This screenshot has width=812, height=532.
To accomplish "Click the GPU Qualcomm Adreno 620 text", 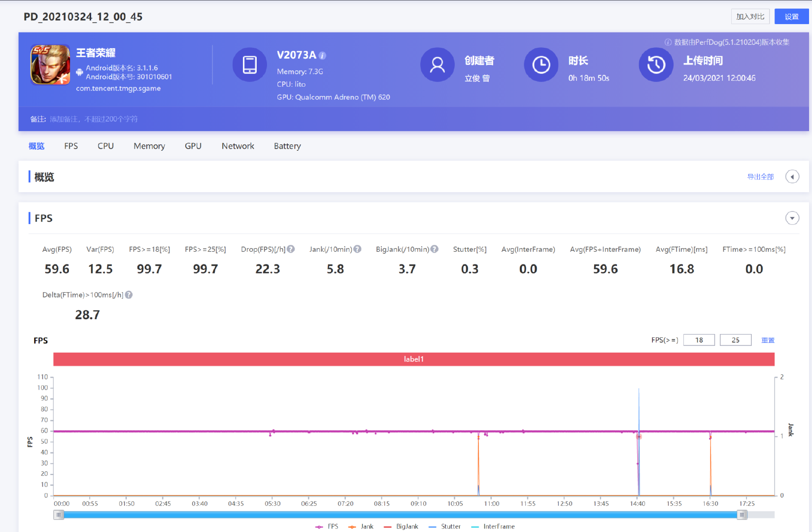I will pos(333,97).
